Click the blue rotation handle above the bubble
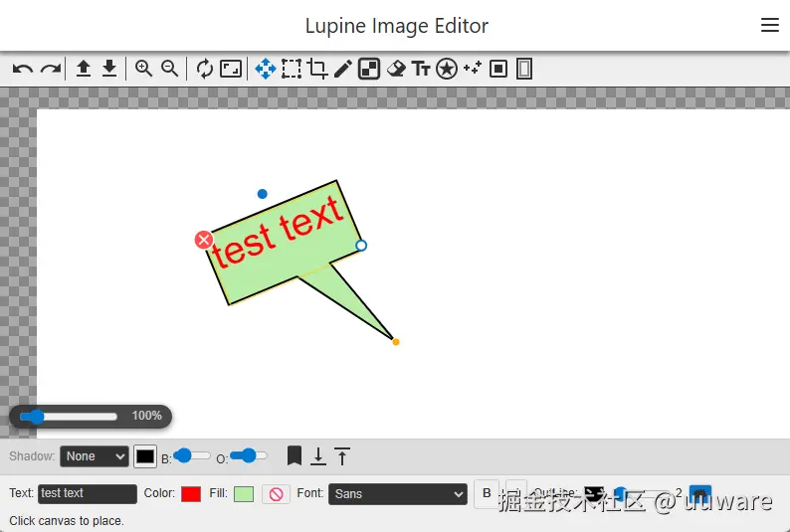This screenshot has width=790, height=532. pos(262,194)
